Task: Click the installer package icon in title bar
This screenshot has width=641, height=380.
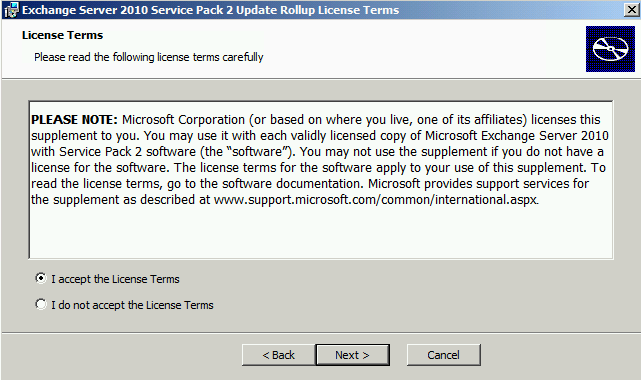Action: point(11,10)
